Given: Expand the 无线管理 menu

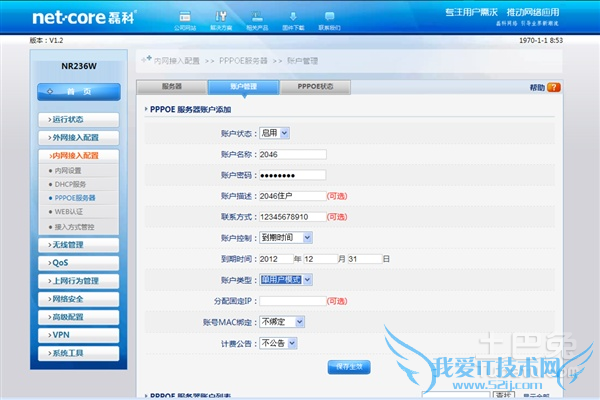Looking at the screenshot, I should (78, 245).
